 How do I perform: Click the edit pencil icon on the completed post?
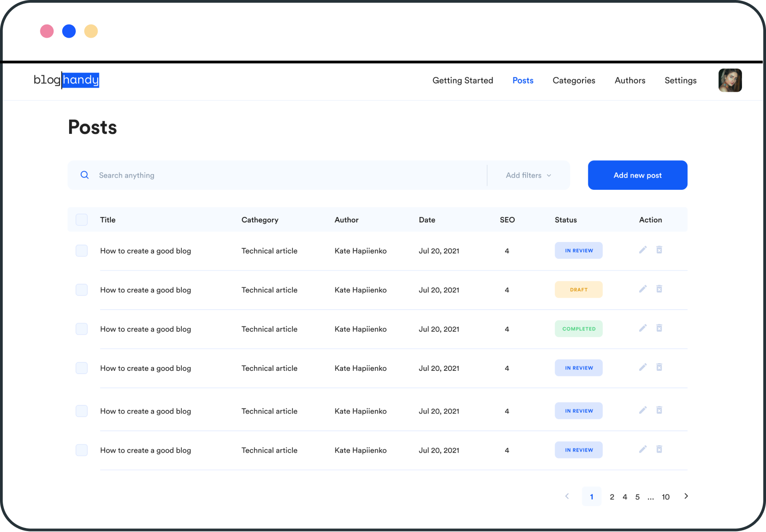tap(643, 328)
